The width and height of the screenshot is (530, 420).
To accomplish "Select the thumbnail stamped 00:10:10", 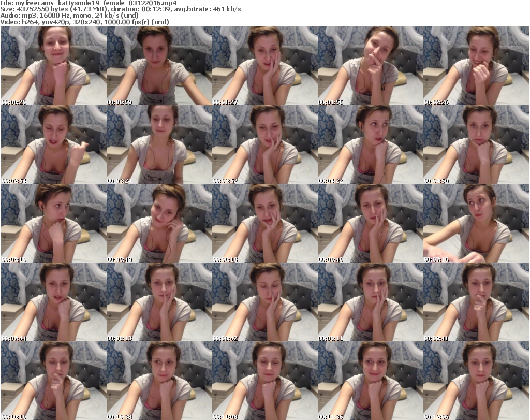I will click(54, 381).
